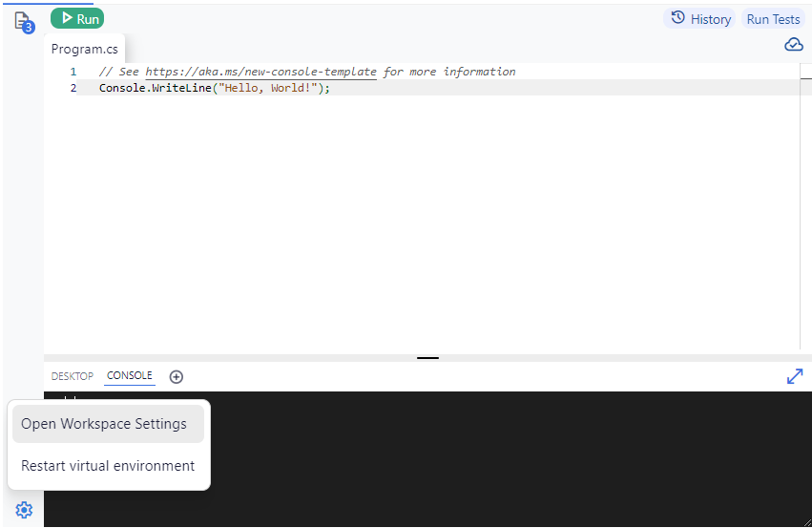
Task: Click the panel divider drag handle
Action: [x=427, y=358]
